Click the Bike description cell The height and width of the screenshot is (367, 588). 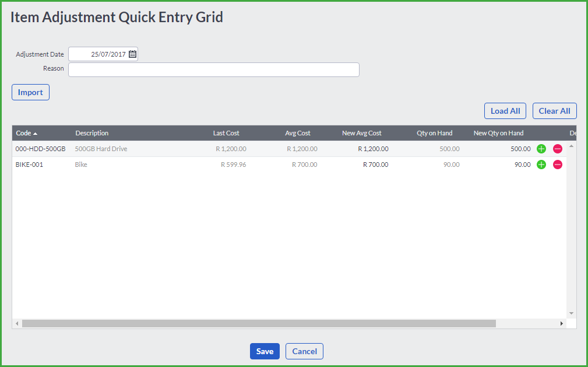click(81, 165)
